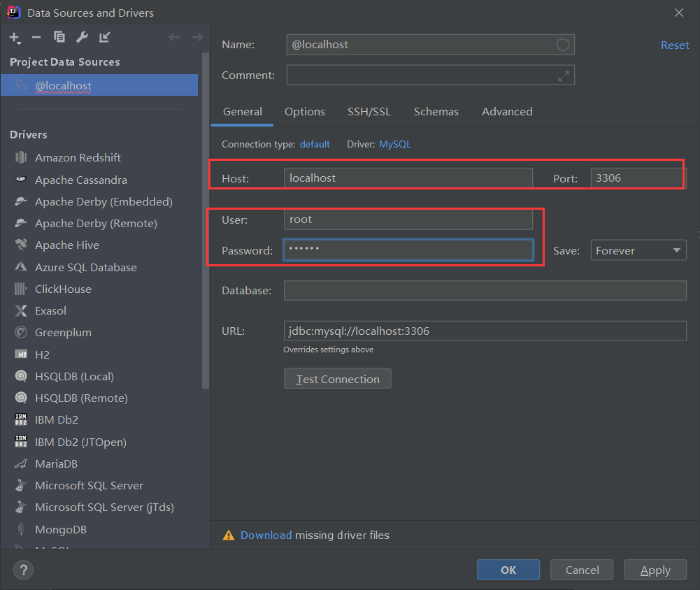
Task: Click the help question mark icon
Action: (x=23, y=570)
